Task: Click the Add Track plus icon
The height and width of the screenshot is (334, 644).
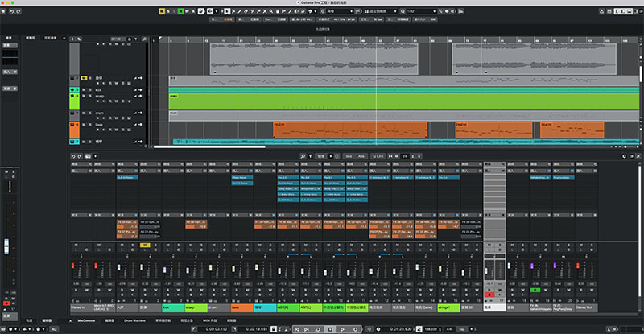Action: coord(72,39)
